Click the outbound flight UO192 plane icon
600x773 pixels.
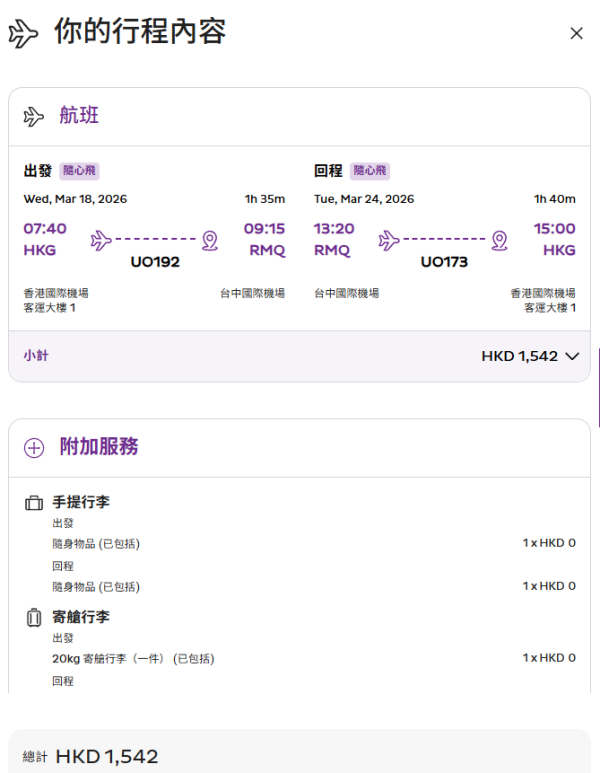(101, 240)
